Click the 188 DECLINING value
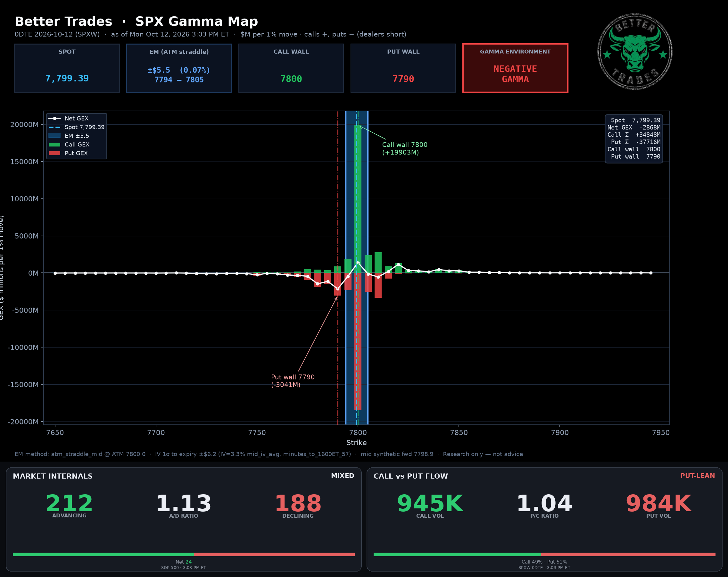The image size is (728, 577). (x=298, y=503)
